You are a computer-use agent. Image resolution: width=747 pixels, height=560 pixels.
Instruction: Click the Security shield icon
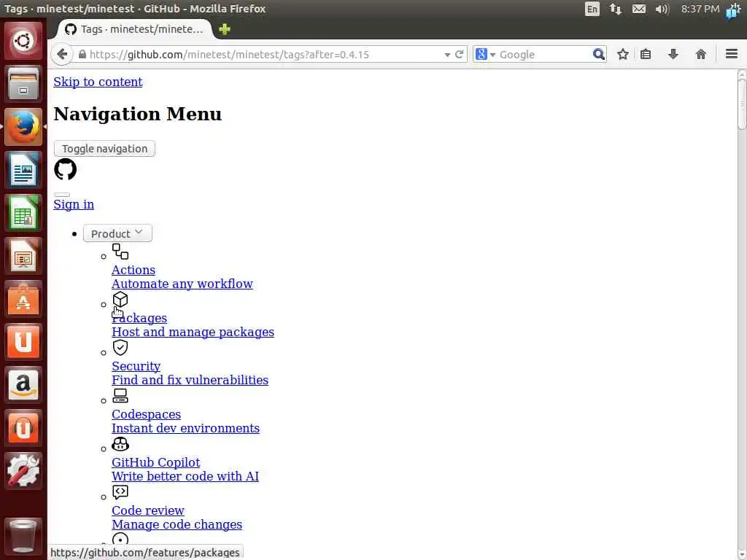coord(120,348)
